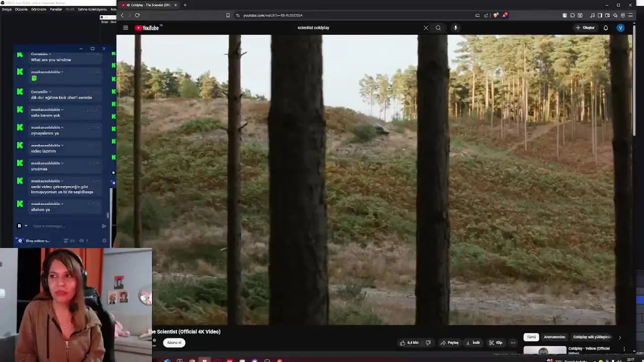Open the browser extensions puzzle icon
Viewport: 644px width, 362px height.
pos(572,15)
